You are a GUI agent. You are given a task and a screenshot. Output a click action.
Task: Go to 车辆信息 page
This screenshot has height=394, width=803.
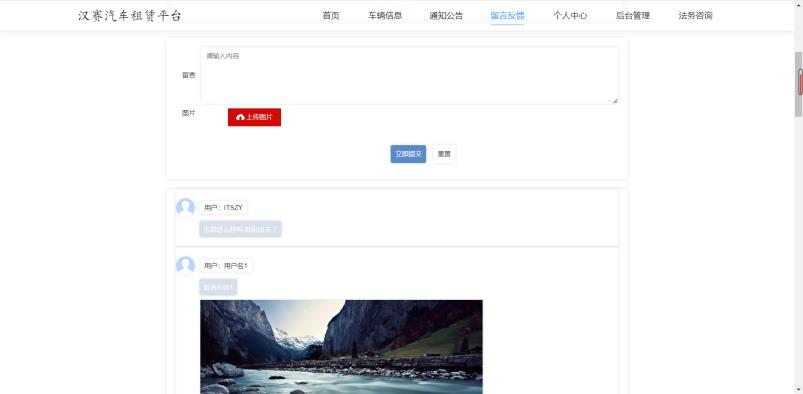tap(385, 16)
